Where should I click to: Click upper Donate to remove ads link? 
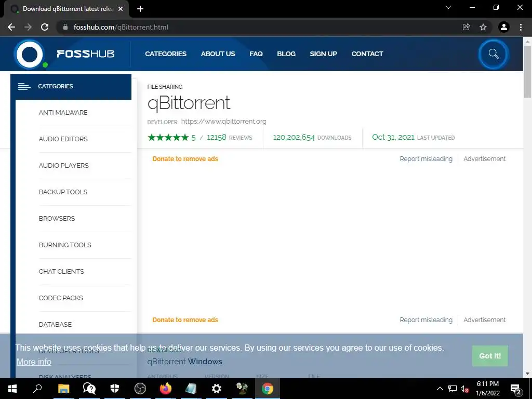pos(185,159)
